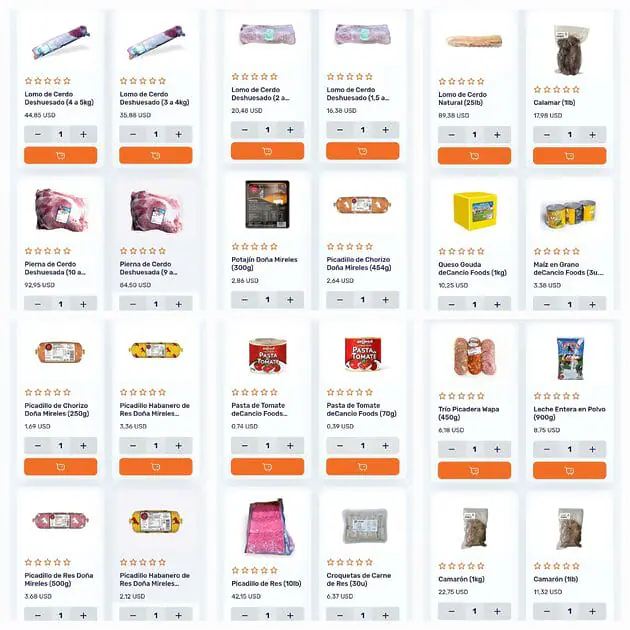View the Picadillo Habanero de Res 3,36 USD image

pyautogui.click(x=156, y=350)
